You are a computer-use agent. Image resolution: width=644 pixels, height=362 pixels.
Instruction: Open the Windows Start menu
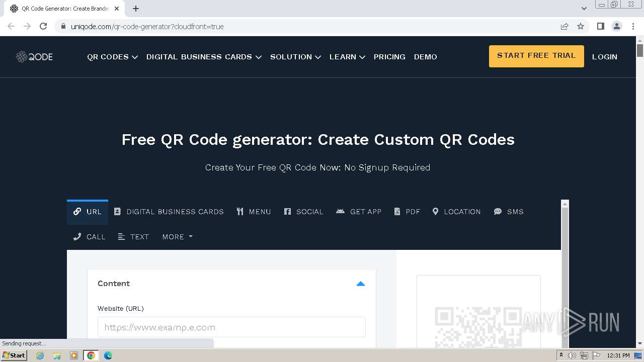click(x=14, y=355)
